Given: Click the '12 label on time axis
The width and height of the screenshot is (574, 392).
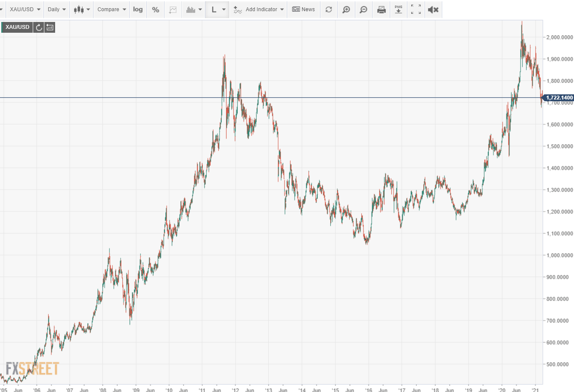Looking at the screenshot, I should click(235, 390).
